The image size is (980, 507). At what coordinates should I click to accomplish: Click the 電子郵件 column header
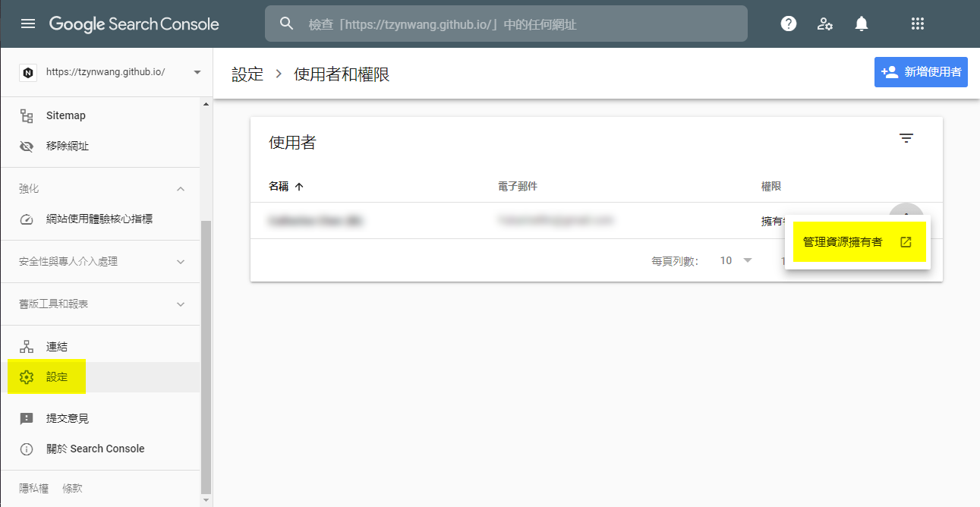coord(518,187)
